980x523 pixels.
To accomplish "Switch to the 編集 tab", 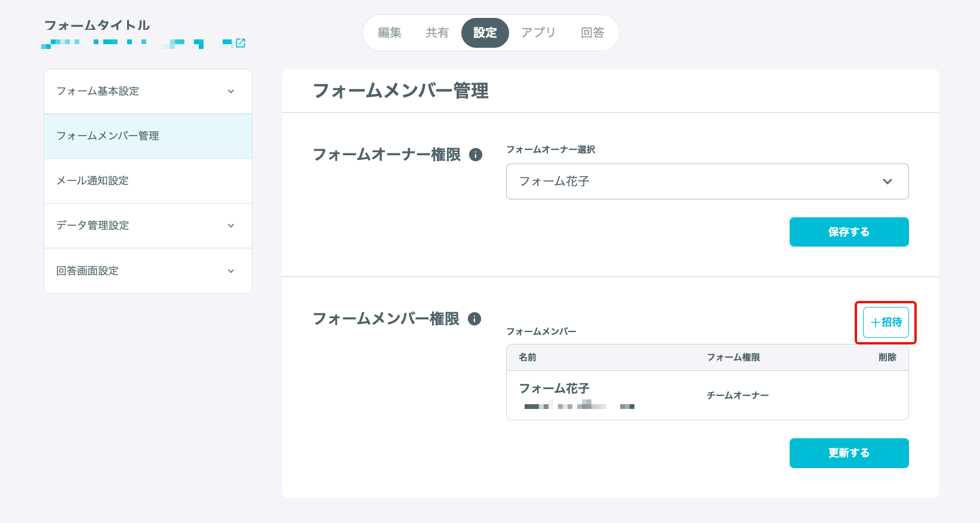I will [390, 33].
